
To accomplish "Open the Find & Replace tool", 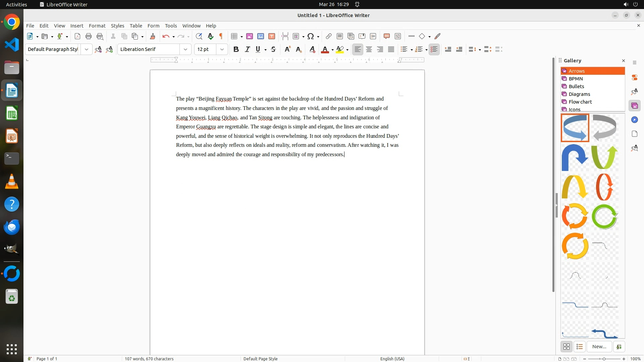I will click(199, 36).
